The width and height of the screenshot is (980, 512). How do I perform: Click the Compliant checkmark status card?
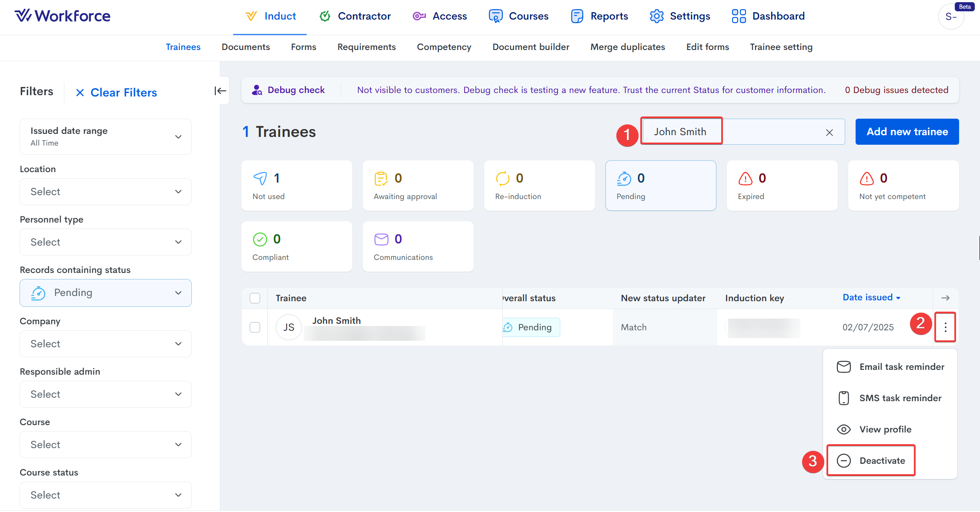pyautogui.click(x=296, y=246)
